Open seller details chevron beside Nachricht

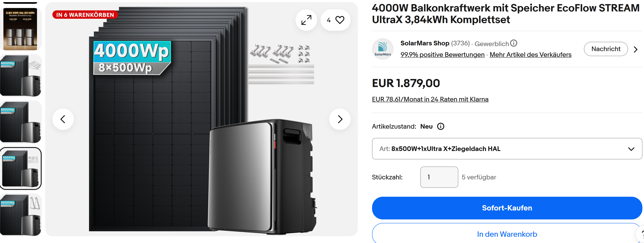tap(635, 49)
